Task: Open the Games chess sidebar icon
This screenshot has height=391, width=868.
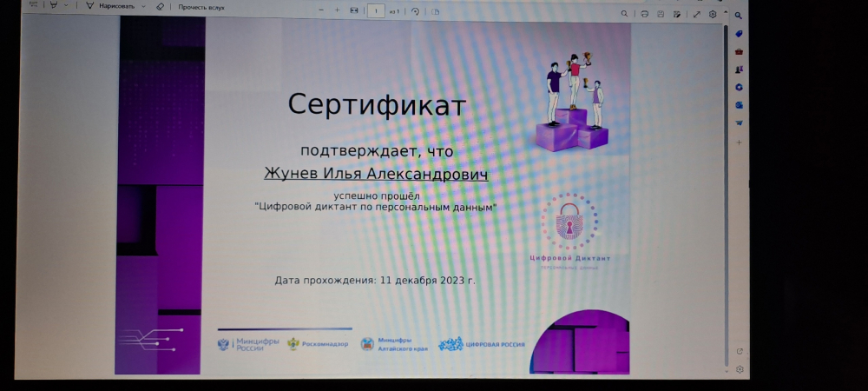Action: [739, 70]
